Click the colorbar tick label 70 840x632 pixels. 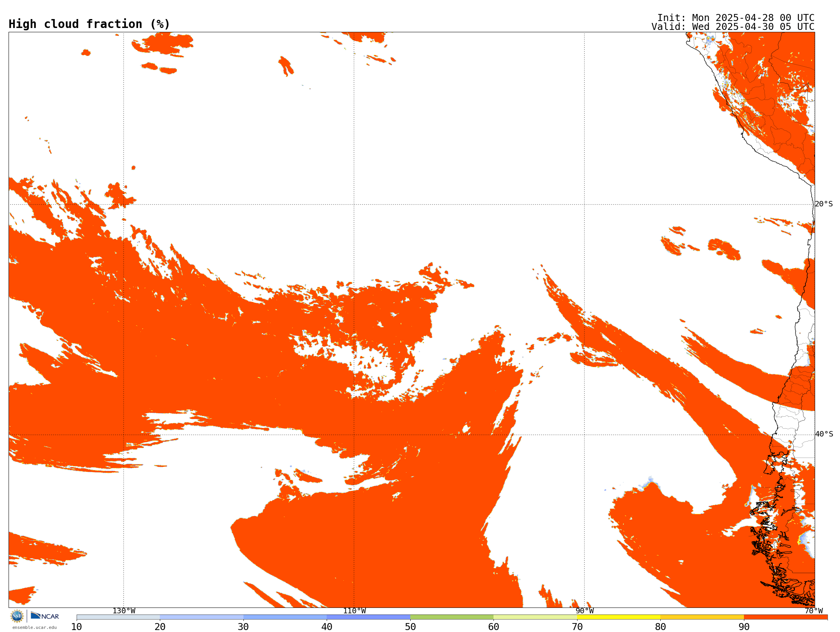coord(577,627)
